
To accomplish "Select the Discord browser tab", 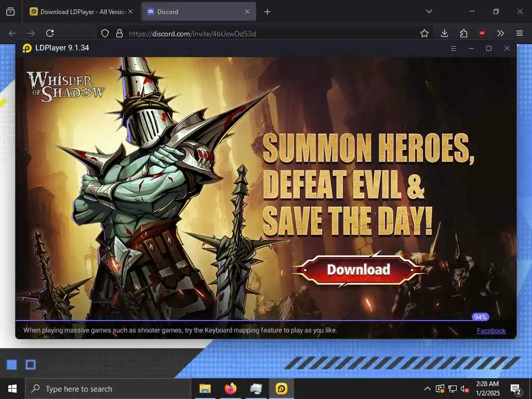I will pyautogui.click(x=198, y=11).
